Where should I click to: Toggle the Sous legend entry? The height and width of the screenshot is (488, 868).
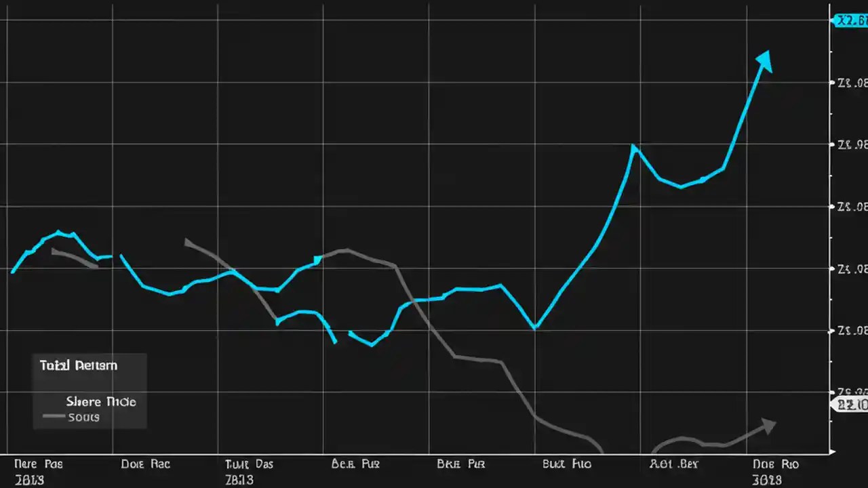point(83,417)
